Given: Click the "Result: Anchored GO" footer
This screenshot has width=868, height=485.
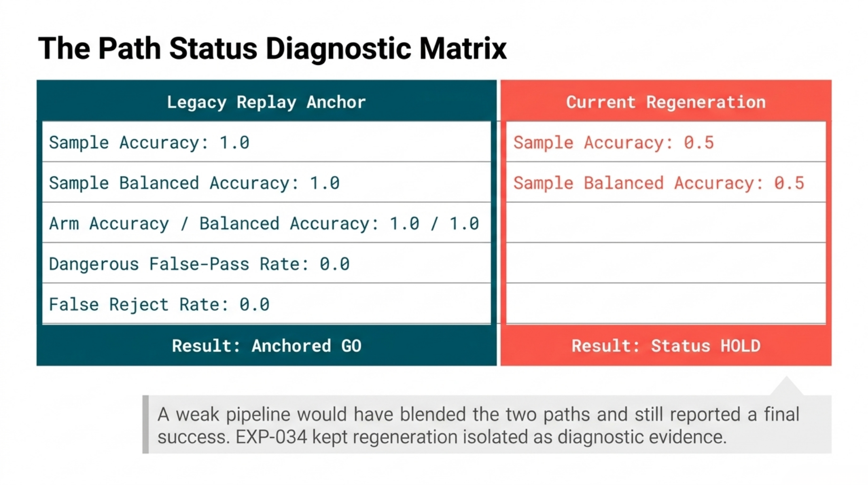Looking at the screenshot, I should 266,346.
